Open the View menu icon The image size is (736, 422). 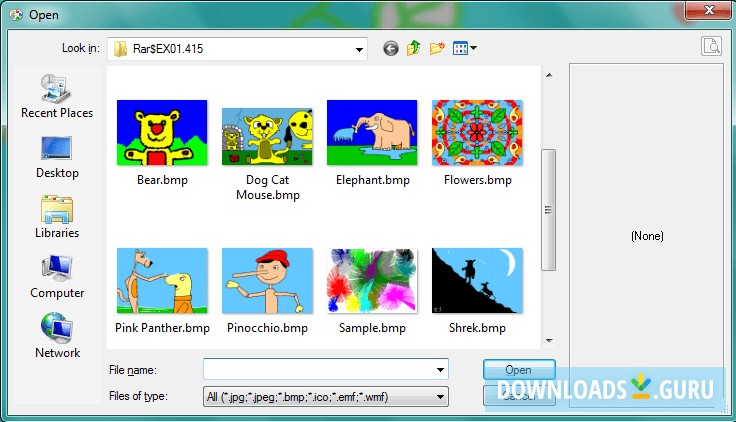[465, 48]
